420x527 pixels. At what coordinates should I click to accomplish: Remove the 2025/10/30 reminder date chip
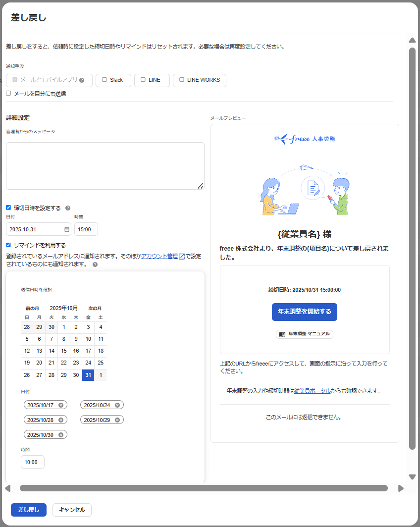(61, 434)
